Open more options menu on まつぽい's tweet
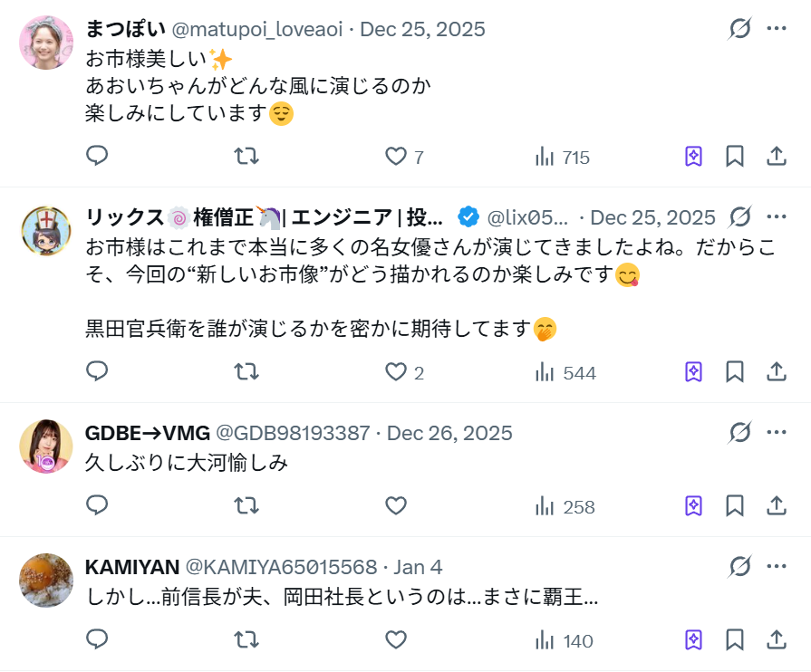 tap(777, 29)
